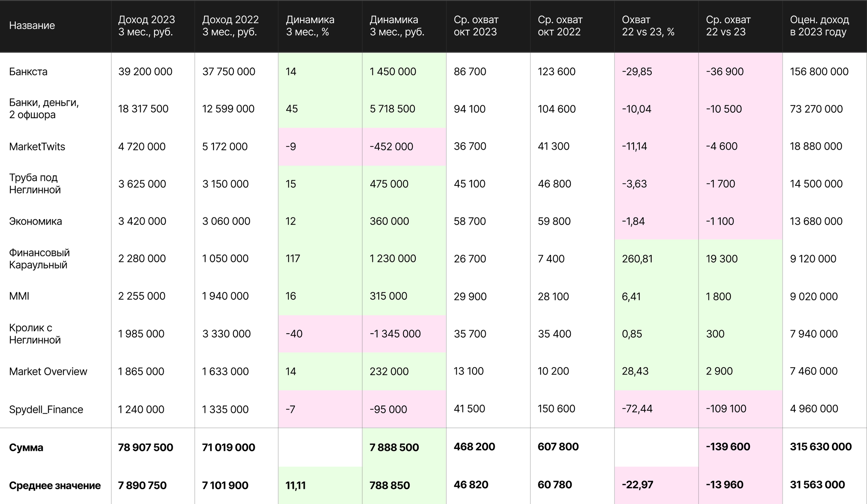Screen dimensions: 867x504
Task: Select the "Spydell_Finance" channel name
Action: 46,410
